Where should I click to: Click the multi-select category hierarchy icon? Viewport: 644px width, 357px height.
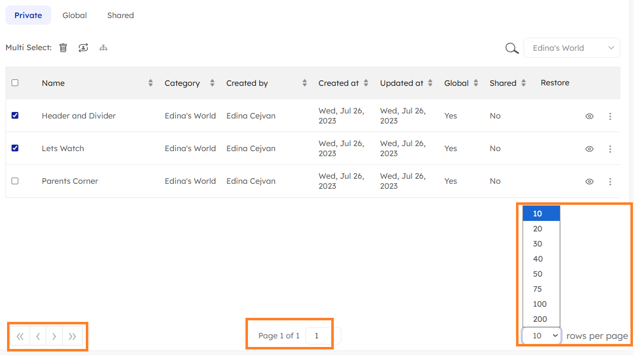point(103,48)
